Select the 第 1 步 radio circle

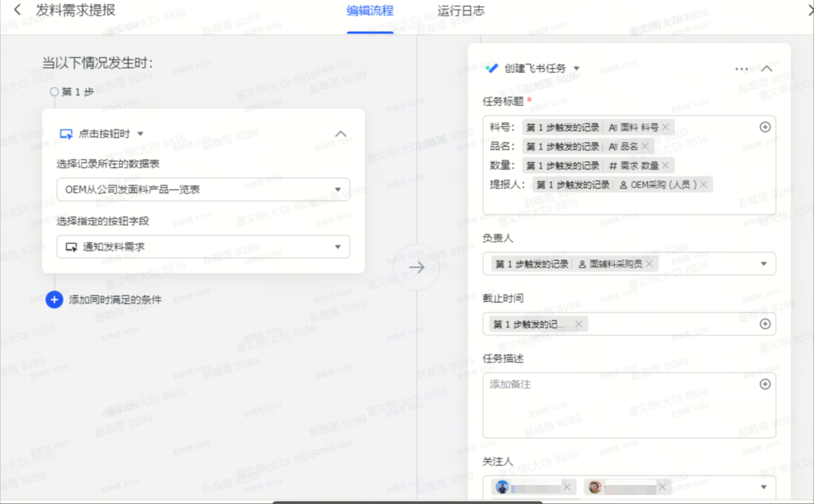point(54,92)
